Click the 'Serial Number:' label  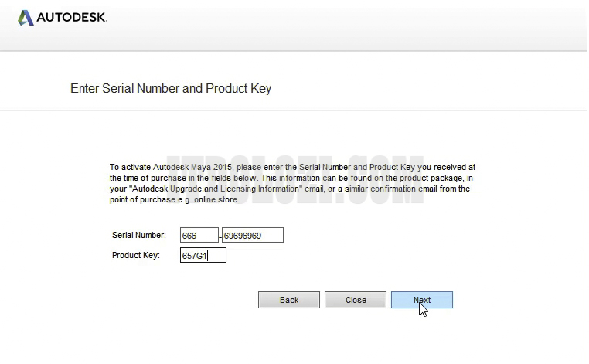(x=138, y=235)
